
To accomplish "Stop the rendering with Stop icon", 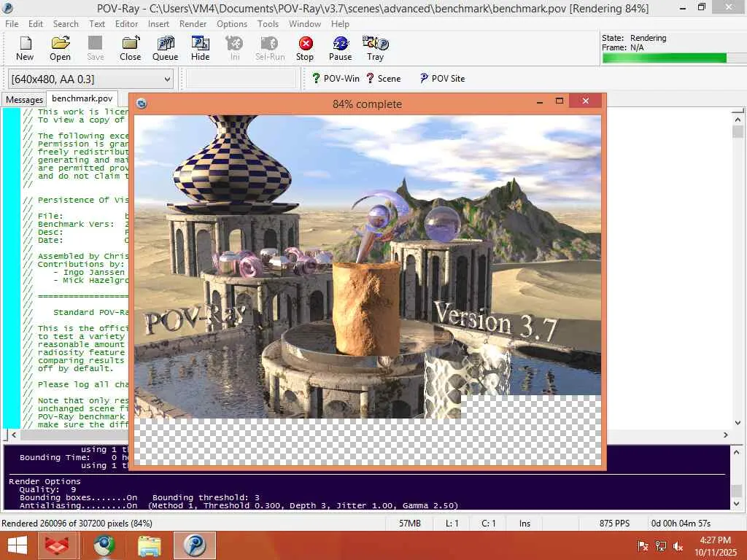I will coord(305,49).
